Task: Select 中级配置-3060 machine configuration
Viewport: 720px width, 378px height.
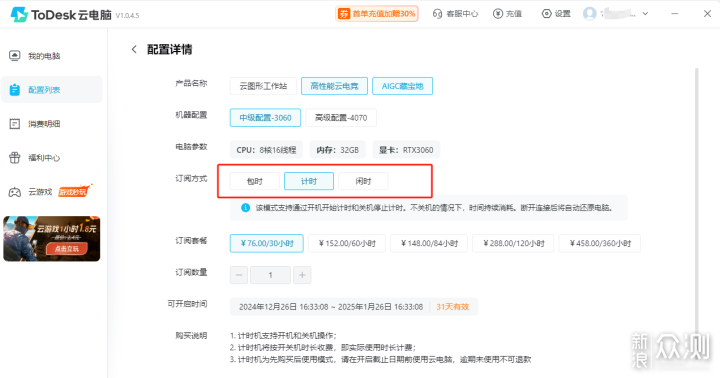Action: tap(265, 118)
